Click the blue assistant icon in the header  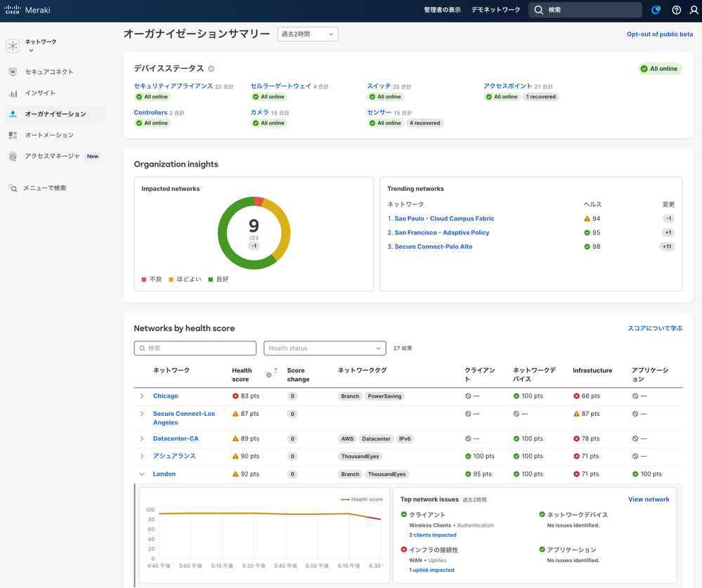pos(656,10)
